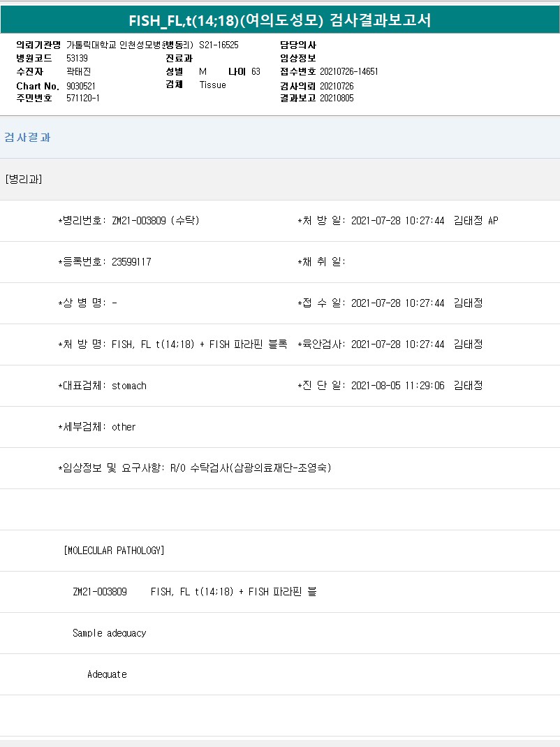Click the Sample adequacy label
The width and height of the screenshot is (560, 747).
pos(110,633)
